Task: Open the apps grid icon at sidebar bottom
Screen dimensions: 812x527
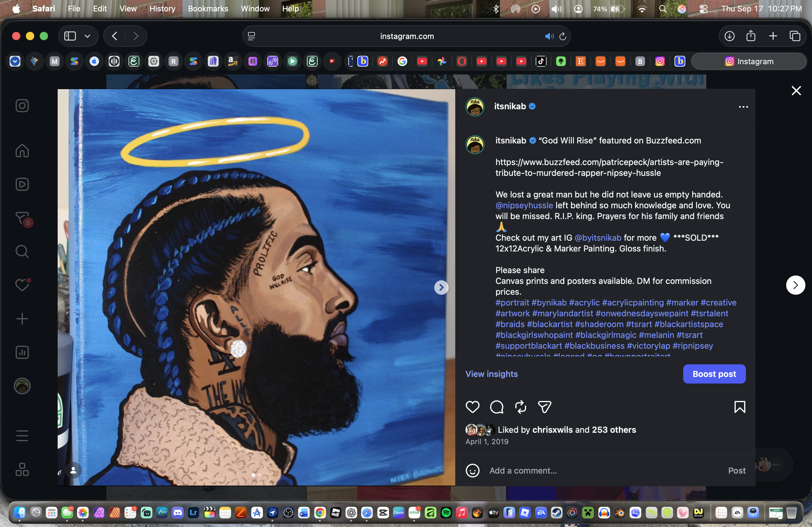Action: (22, 469)
